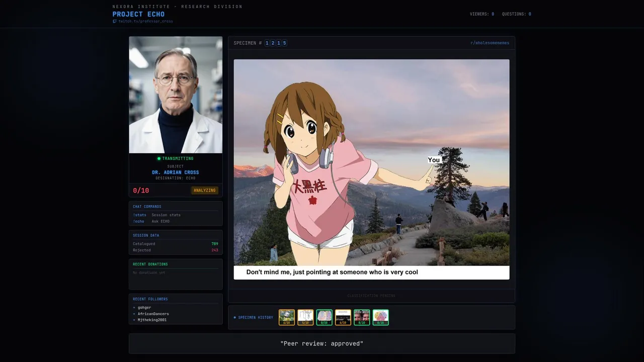The width and height of the screenshot is (644, 362).
Task: Click the VIEWERS count in the header
Action: (482, 14)
